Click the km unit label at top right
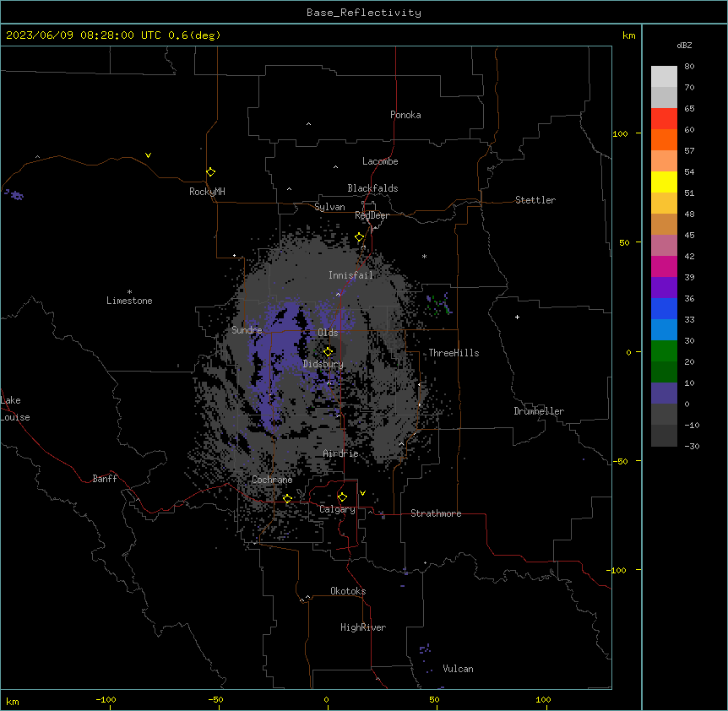Screen dimensions: 728x711 (628, 35)
